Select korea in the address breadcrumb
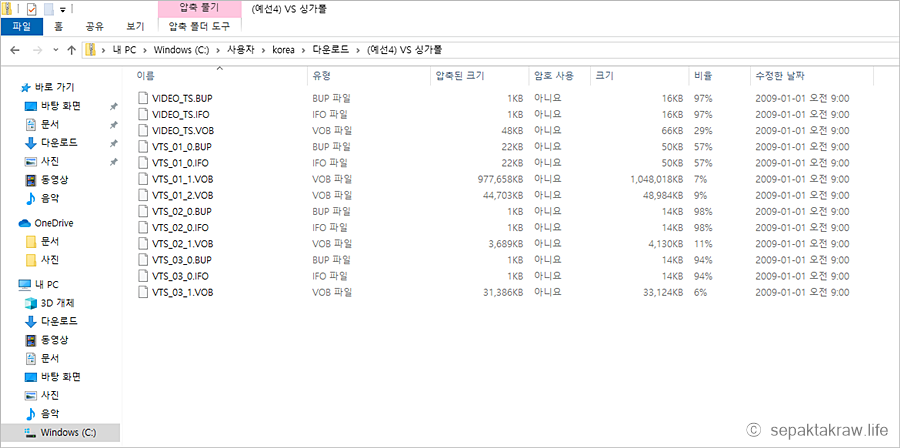 pyautogui.click(x=283, y=50)
